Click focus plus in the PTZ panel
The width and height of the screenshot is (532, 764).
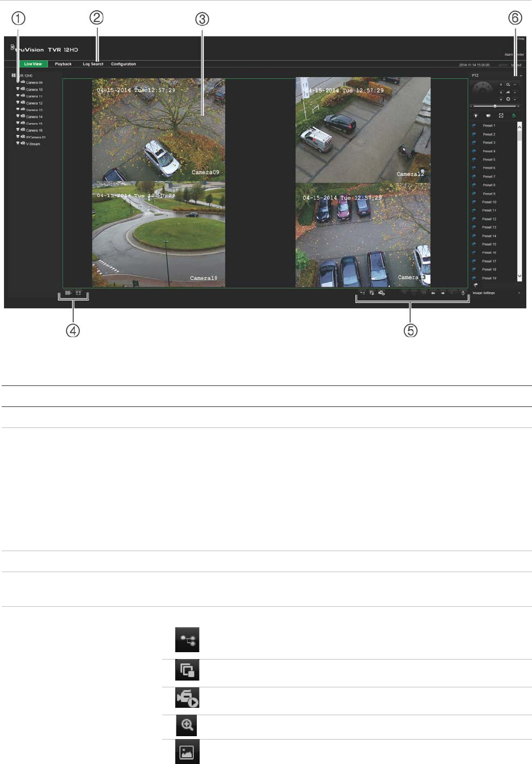(501, 92)
